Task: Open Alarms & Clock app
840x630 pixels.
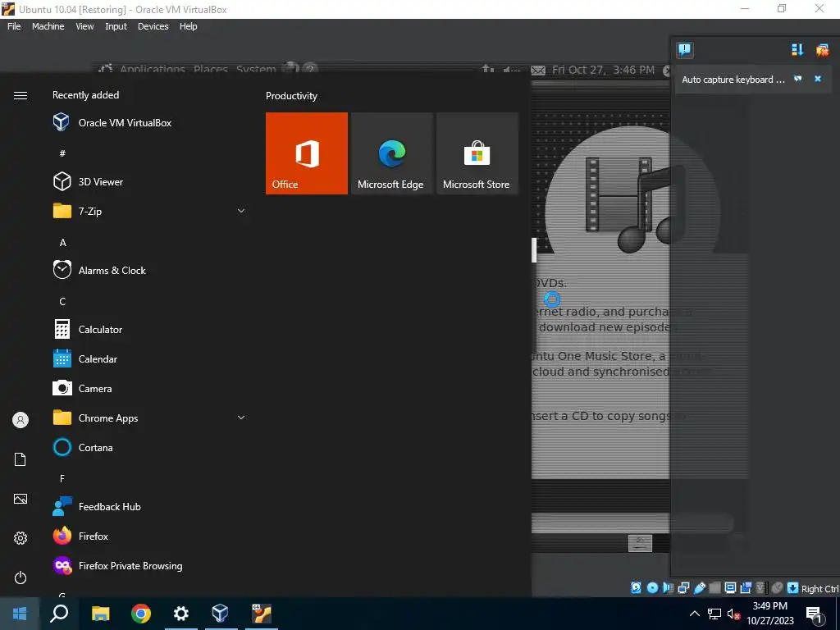Action: [x=148, y=271]
